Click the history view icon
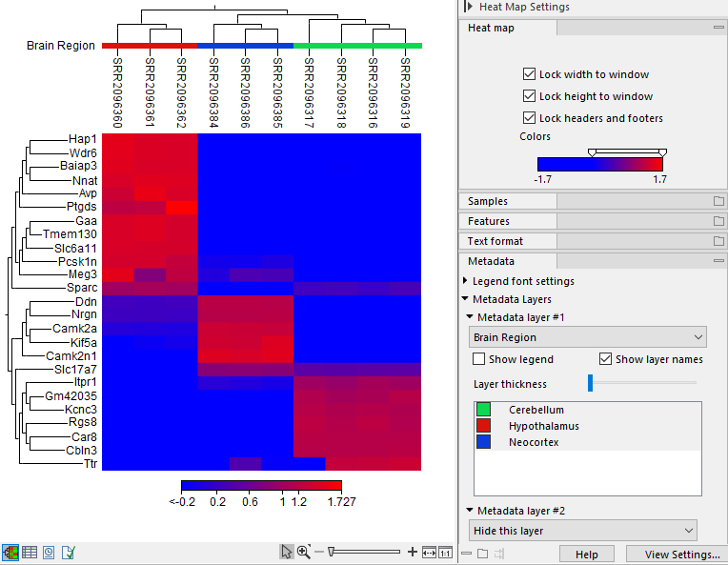Screen dimensions: 728x565 pyautogui.click(x=48, y=552)
